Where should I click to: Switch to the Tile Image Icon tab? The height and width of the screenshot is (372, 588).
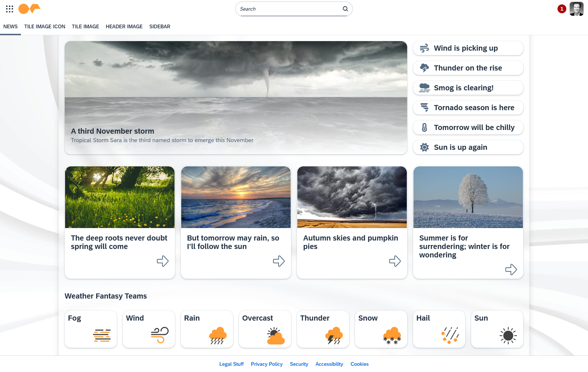tap(45, 26)
